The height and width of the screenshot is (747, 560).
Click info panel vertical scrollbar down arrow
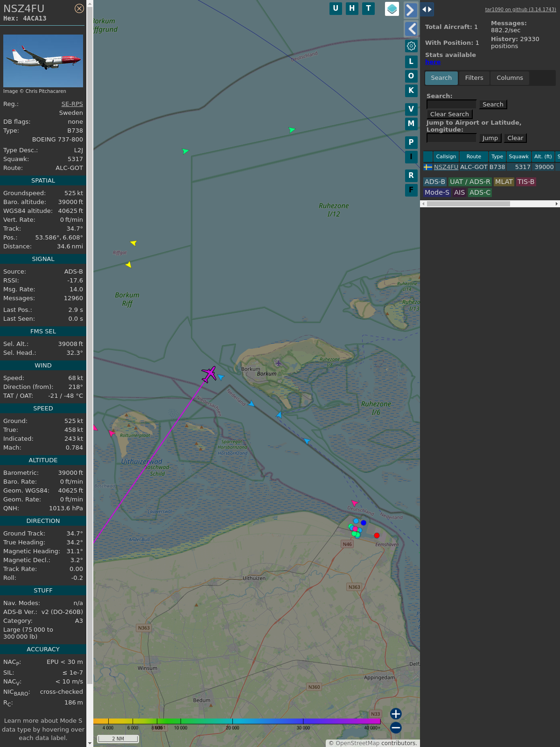click(x=90, y=743)
